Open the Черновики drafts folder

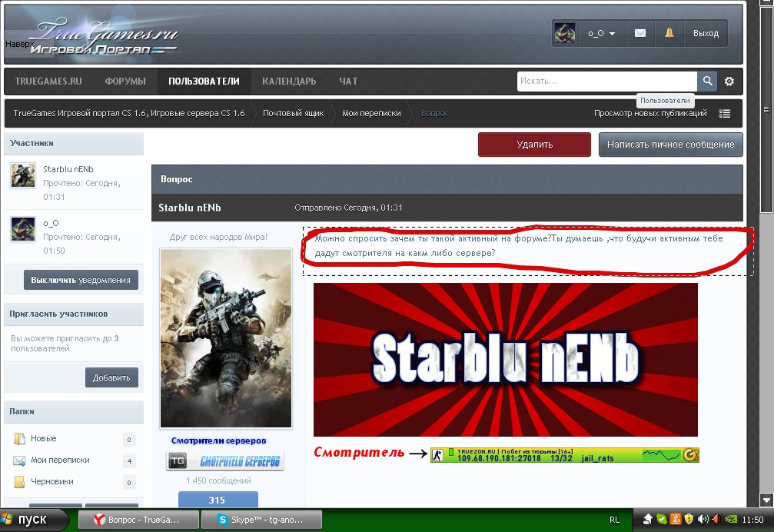coord(52,482)
